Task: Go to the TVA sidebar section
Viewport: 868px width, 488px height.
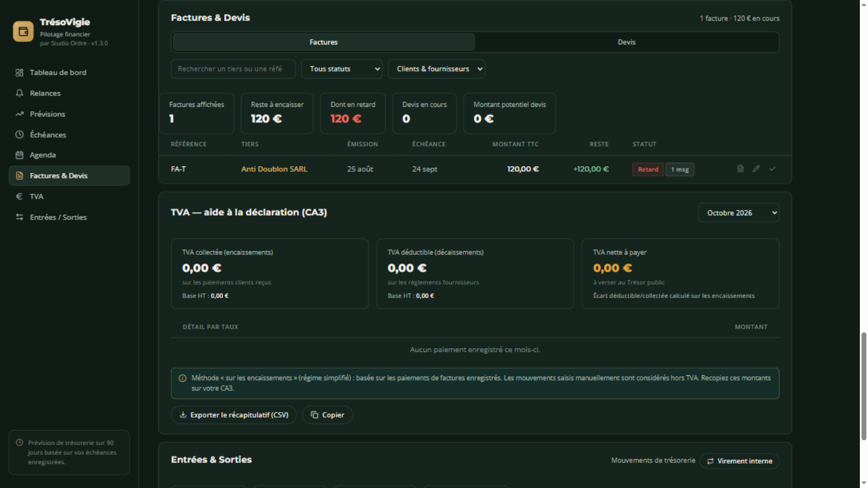Action: (69, 196)
